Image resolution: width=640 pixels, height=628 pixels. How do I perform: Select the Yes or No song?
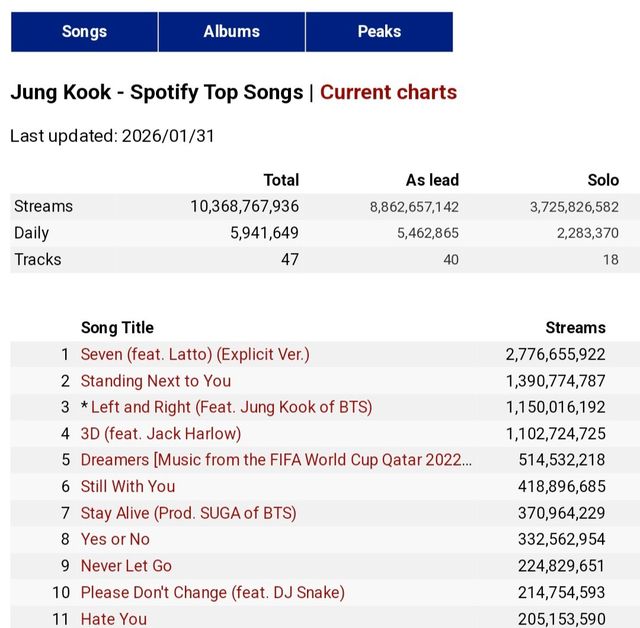115,540
